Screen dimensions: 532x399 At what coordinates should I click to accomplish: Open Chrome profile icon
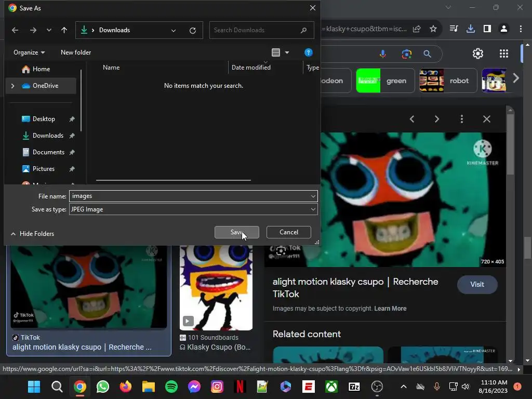tap(504, 29)
